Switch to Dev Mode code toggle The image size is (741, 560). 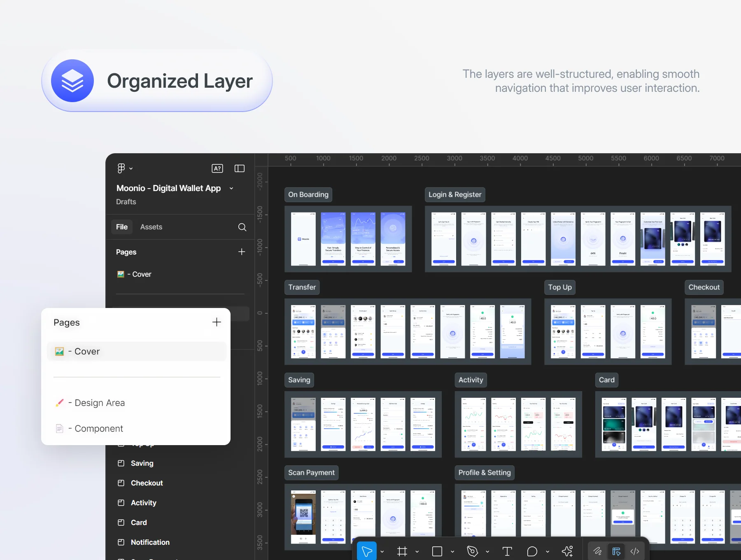[635, 551]
